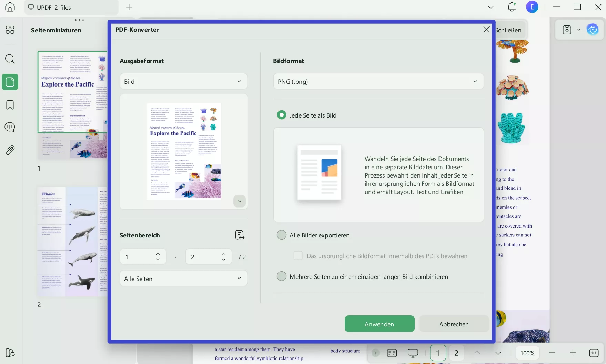Viewport: 606px width, 364px height.
Task: Increase the start page stepper
Action: click(x=158, y=254)
